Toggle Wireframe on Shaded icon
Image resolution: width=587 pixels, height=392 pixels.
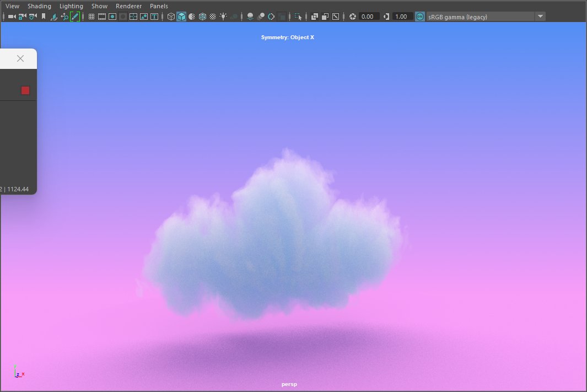202,17
